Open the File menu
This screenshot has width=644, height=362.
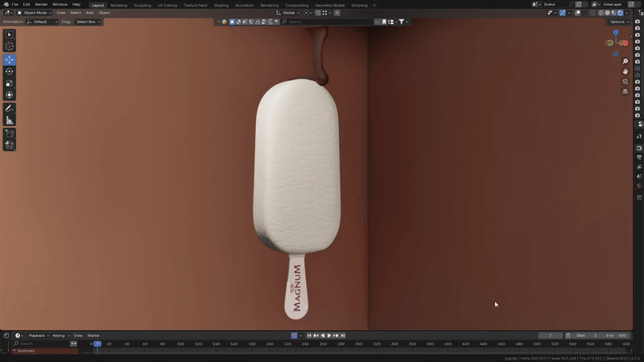click(14, 5)
